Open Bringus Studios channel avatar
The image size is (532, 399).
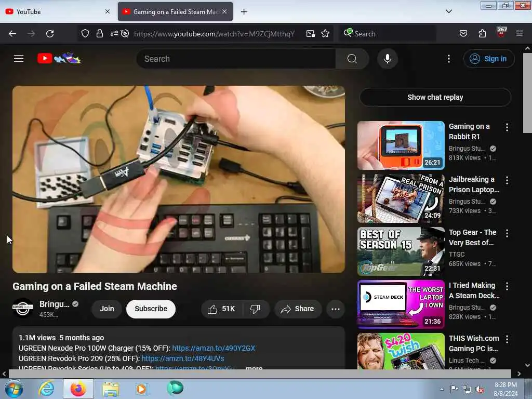point(23,308)
